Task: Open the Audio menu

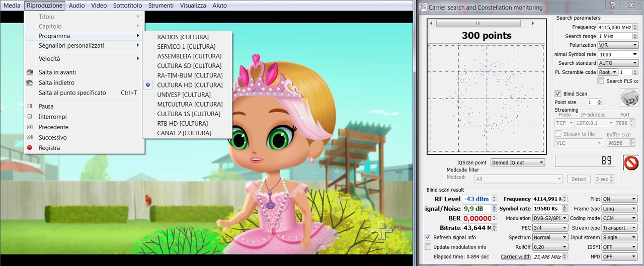Action: [x=76, y=6]
